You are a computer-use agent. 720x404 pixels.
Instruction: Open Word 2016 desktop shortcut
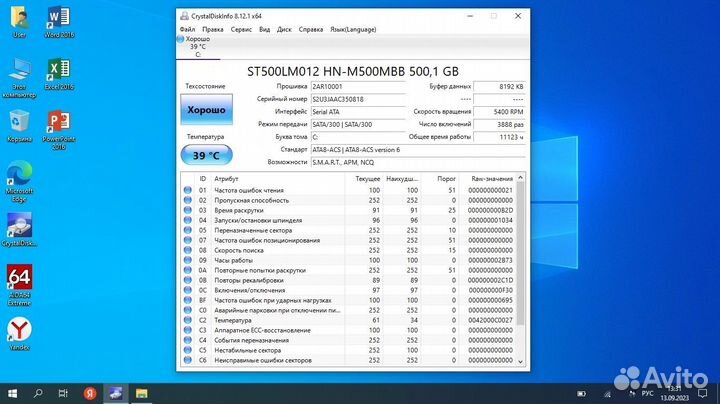pos(59,22)
